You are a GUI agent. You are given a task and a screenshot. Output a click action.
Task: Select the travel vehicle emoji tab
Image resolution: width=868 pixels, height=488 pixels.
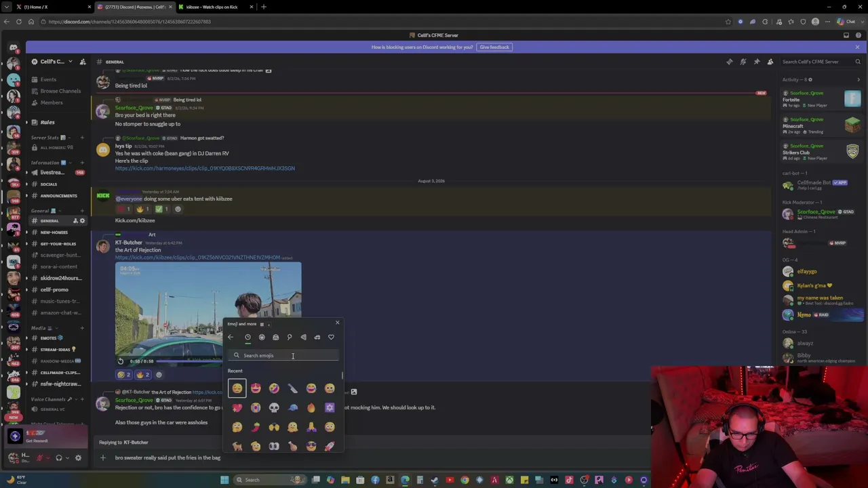tap(317, 337)
